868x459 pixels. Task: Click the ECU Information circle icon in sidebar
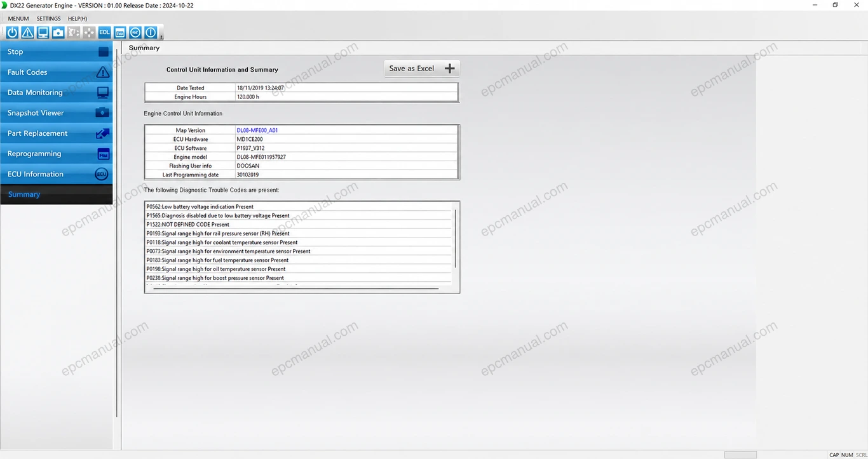click(101, 174)
